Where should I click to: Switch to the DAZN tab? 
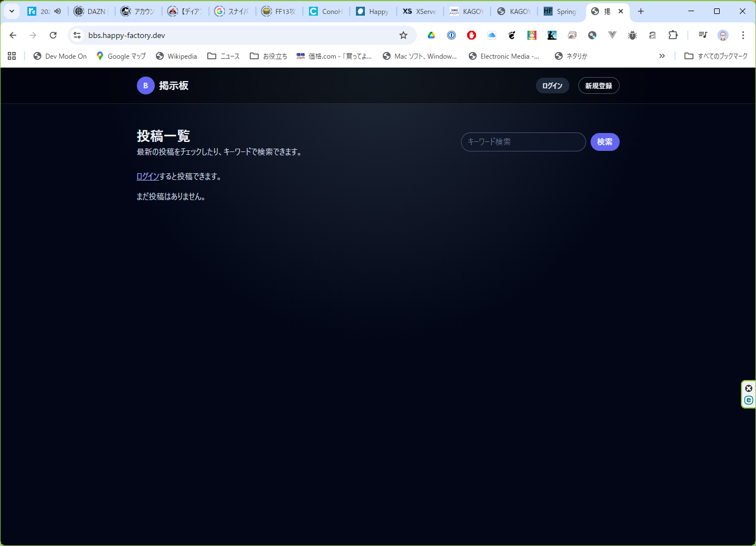[91, 11]
